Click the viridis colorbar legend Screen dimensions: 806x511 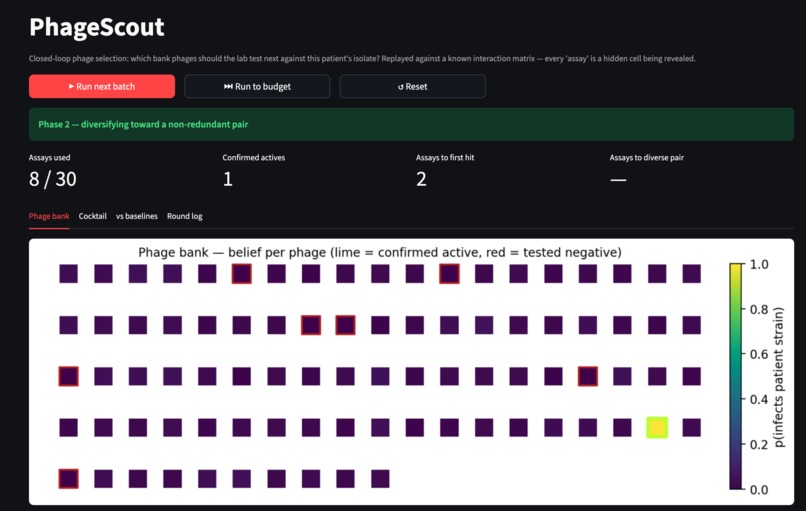click(x=736, y=376)
